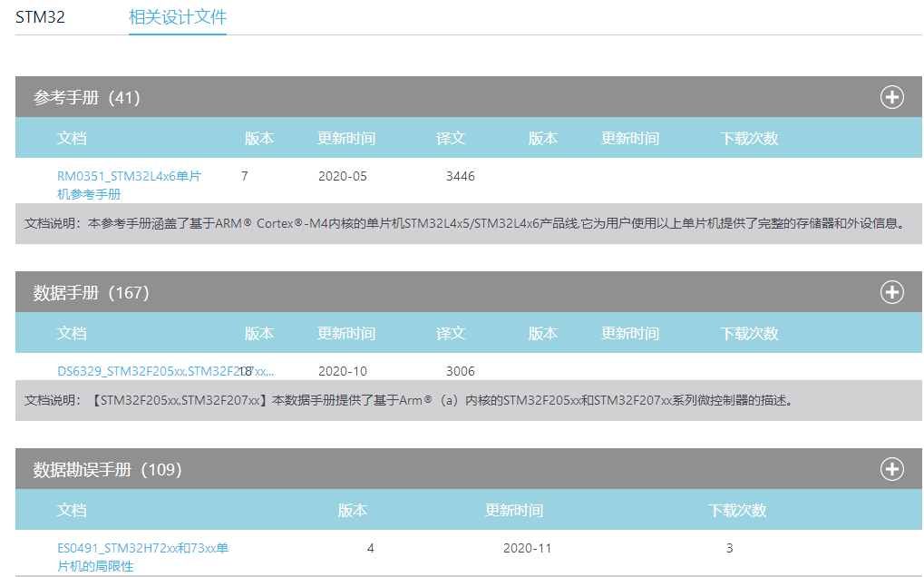Click the 数据手册 (167) section title
Image resolution: width=924 pixels, height=577 pixels.
92,292
